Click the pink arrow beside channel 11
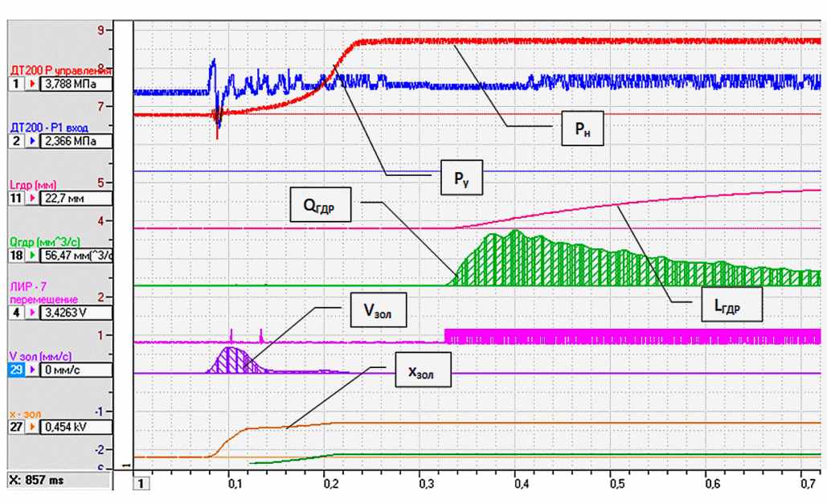Viewport: 827px width, 504px height. [x=34, y=198]
